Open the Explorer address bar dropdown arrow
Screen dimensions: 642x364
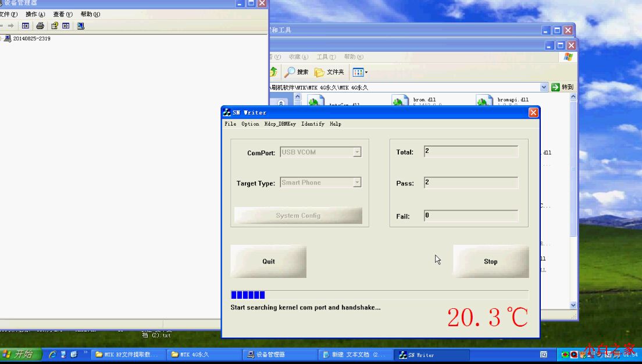click(x=543, y=87)
